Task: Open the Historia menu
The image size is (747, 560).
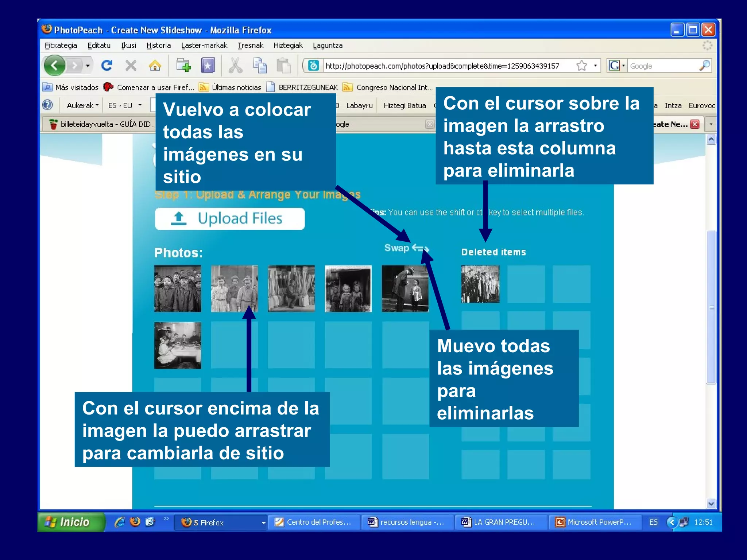Action: [158, 46]
